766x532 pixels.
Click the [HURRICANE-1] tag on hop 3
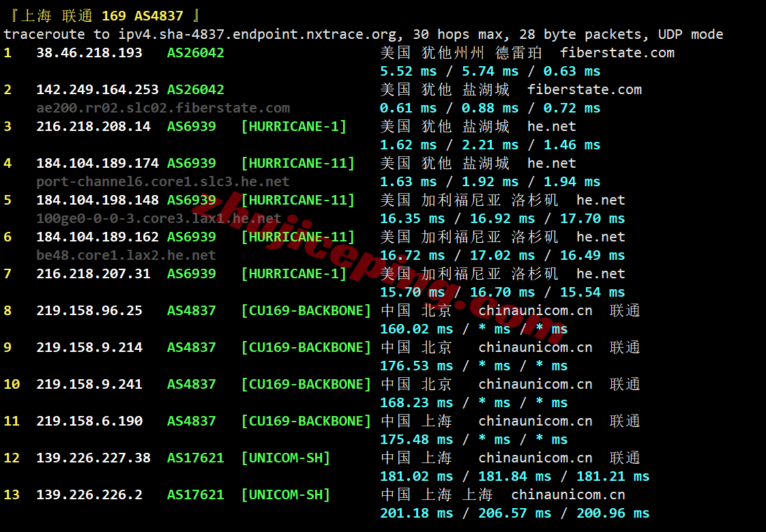tap(293, 126)
